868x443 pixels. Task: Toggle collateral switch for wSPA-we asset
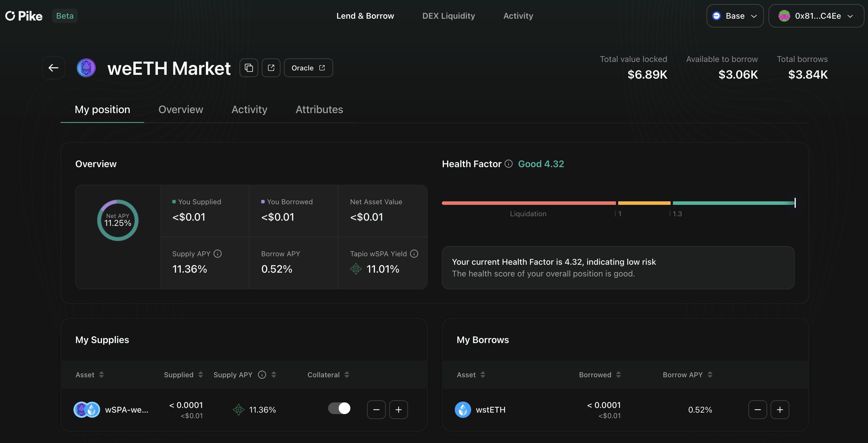pyautogui.click(x=339, y=408)
